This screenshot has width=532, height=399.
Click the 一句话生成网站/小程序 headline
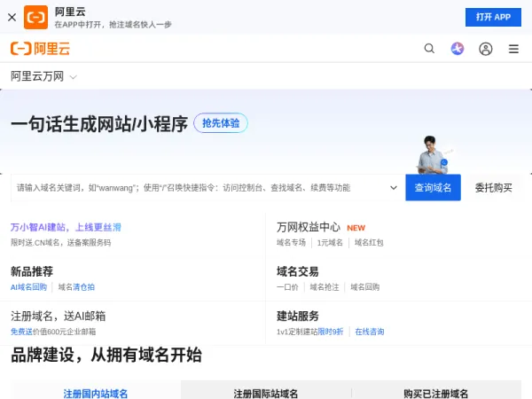(99, 124)
